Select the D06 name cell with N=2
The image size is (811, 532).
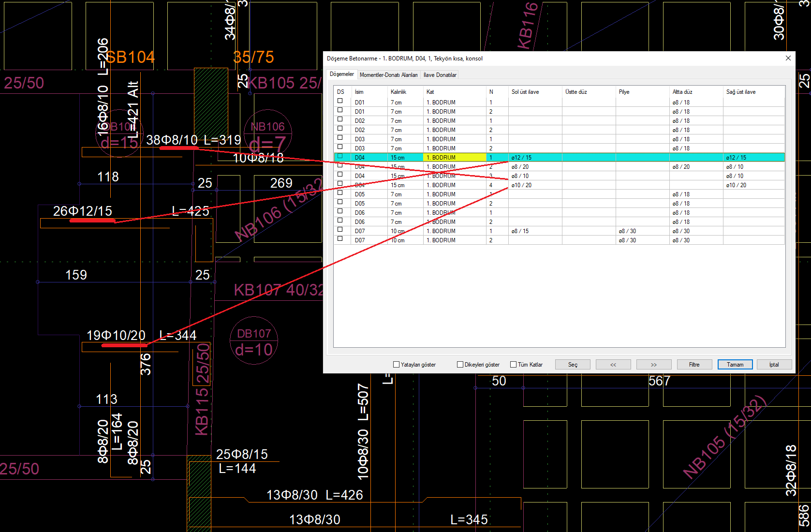coord(369,222)
